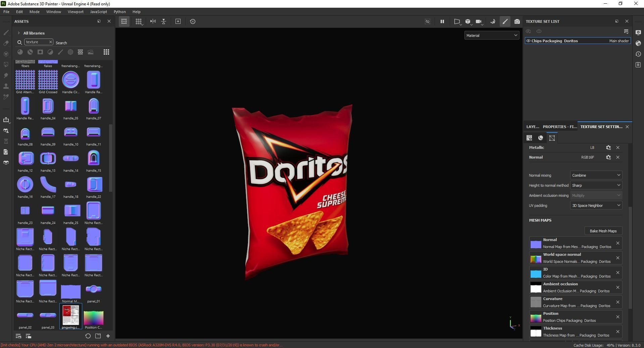The height and width of the screenshot is (348, 644).
Task: Click the viewport history reset icon
Action: 193,21
